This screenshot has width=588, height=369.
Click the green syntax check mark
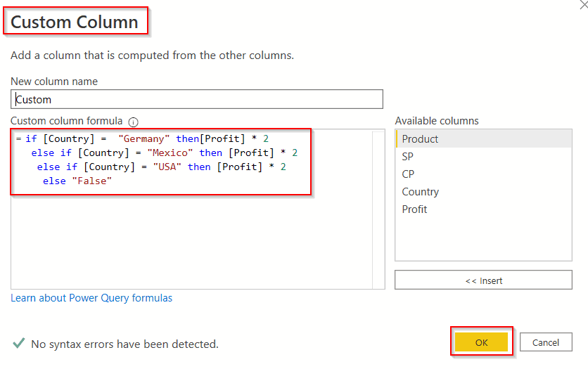click(x=19, y=343)
